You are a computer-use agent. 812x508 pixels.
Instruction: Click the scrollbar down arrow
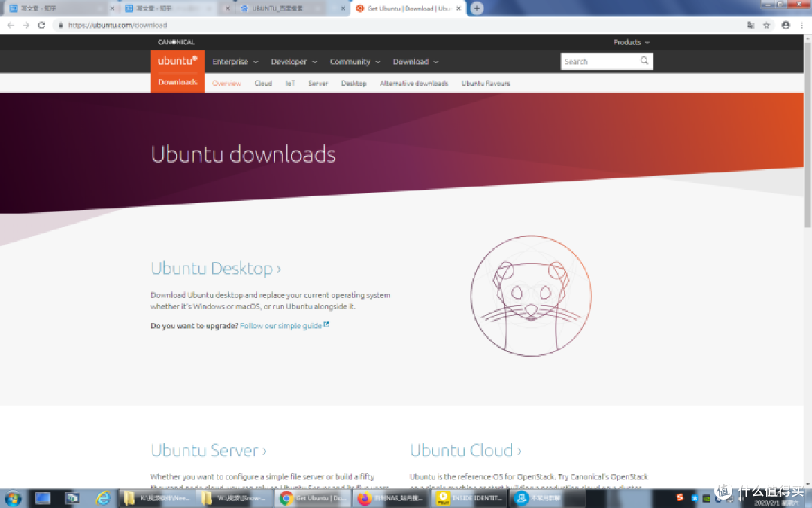[807, 484]
